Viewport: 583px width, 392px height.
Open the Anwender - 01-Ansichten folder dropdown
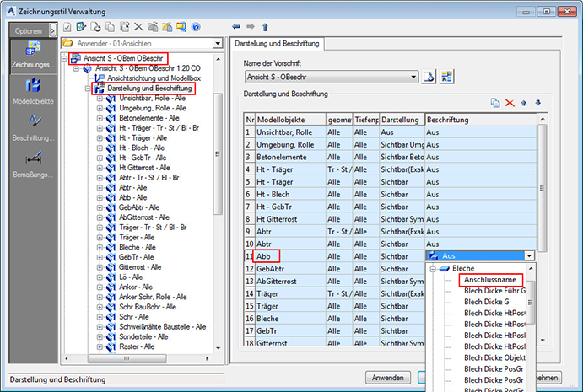point(218,44)
